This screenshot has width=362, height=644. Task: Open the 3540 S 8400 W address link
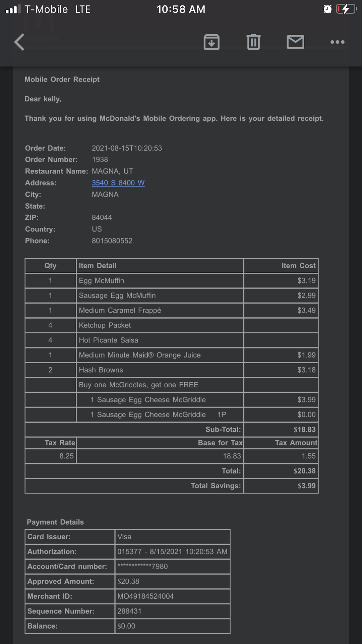pyautogui.click(x=118, y=183)
